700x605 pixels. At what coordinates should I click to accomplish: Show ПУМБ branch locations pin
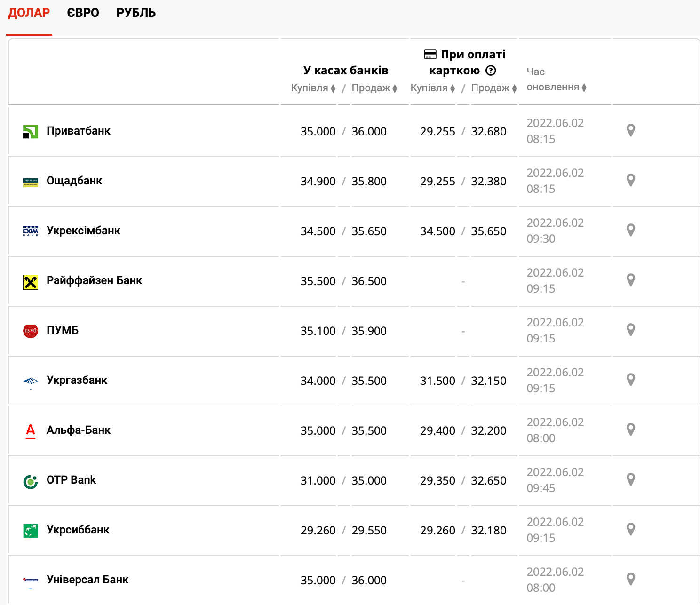coord(631,330)
